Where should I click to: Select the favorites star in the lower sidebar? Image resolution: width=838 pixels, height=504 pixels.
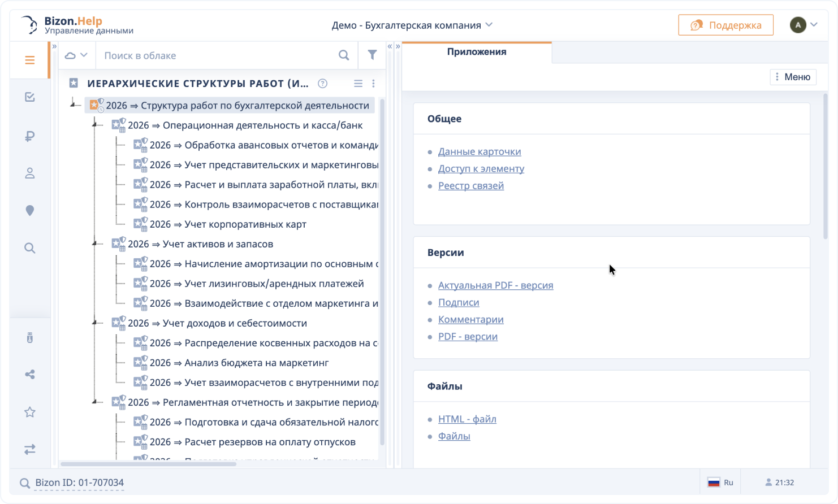coord(29,412)
